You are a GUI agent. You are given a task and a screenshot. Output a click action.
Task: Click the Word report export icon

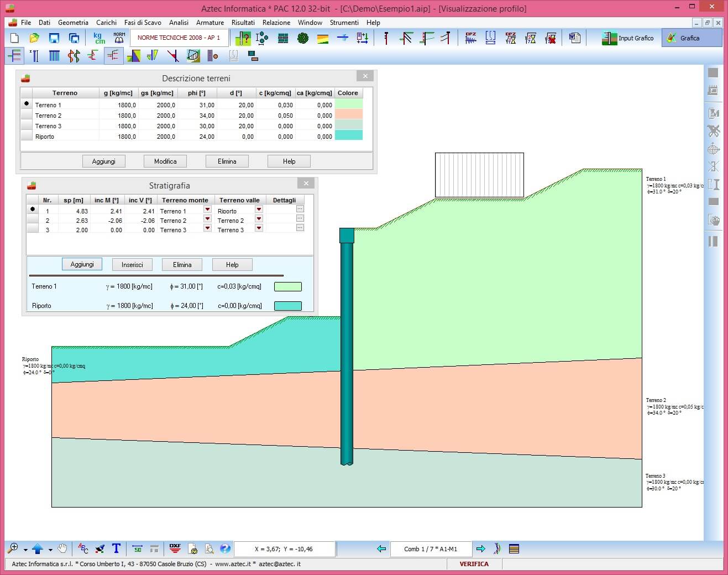tap(574, 38)
